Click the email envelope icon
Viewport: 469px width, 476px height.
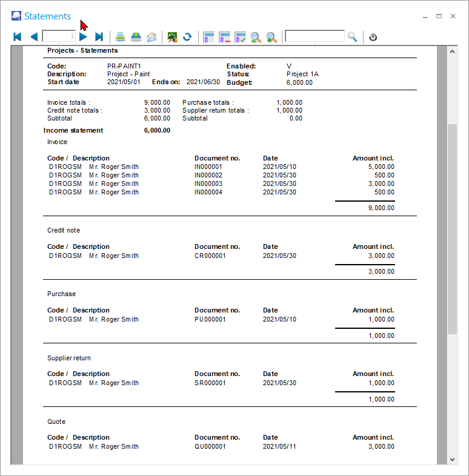pyautogui.click(x=152, y=37)
